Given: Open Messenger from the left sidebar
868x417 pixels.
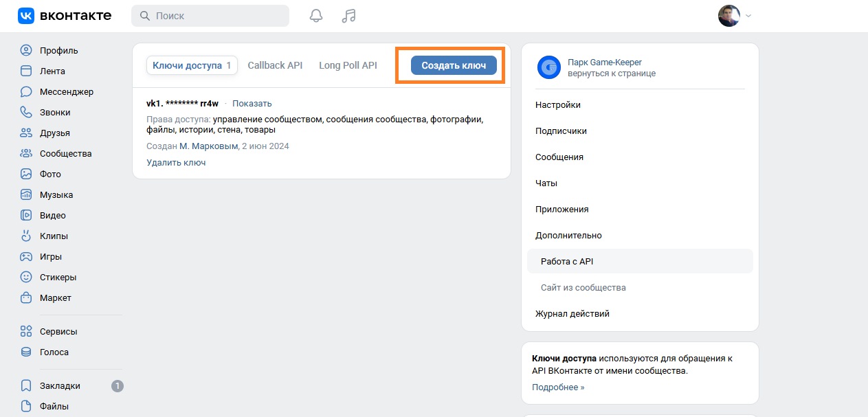Looking at the screenshot, I should point(66,91).
